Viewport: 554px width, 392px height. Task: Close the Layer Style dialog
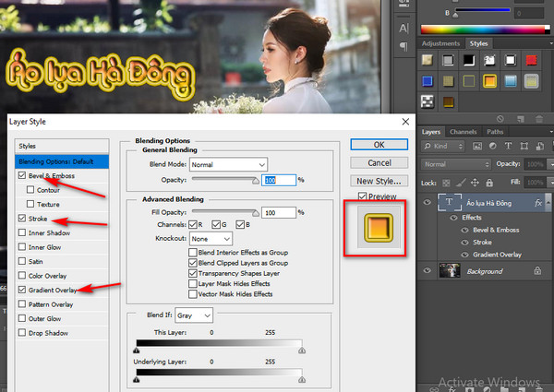pos(405,122)
